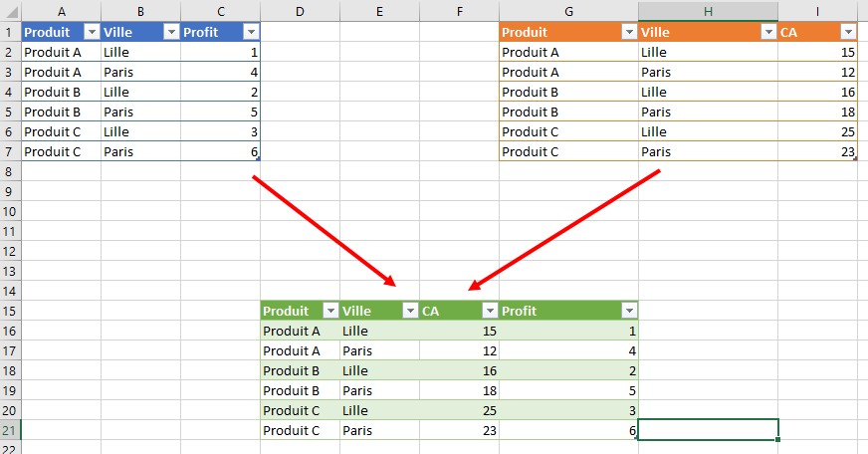The image size is (868, 454).
Task: Expand the orange table's Ville filter arrow
Action: [x=767, y=32]
